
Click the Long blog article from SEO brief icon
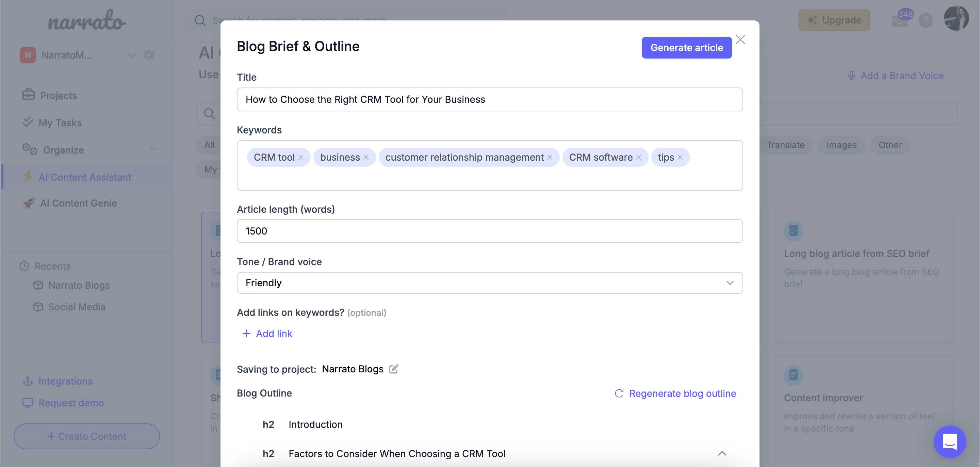coord(793,231)
